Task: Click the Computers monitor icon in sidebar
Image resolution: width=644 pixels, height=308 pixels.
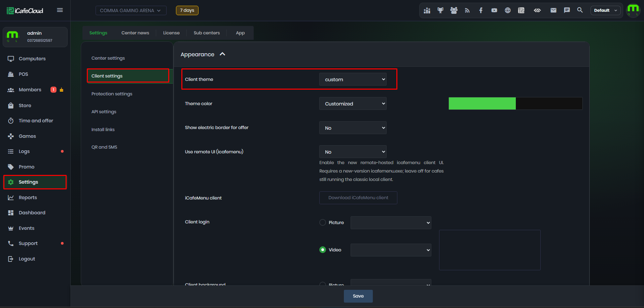Action: (x=11, y=59)
